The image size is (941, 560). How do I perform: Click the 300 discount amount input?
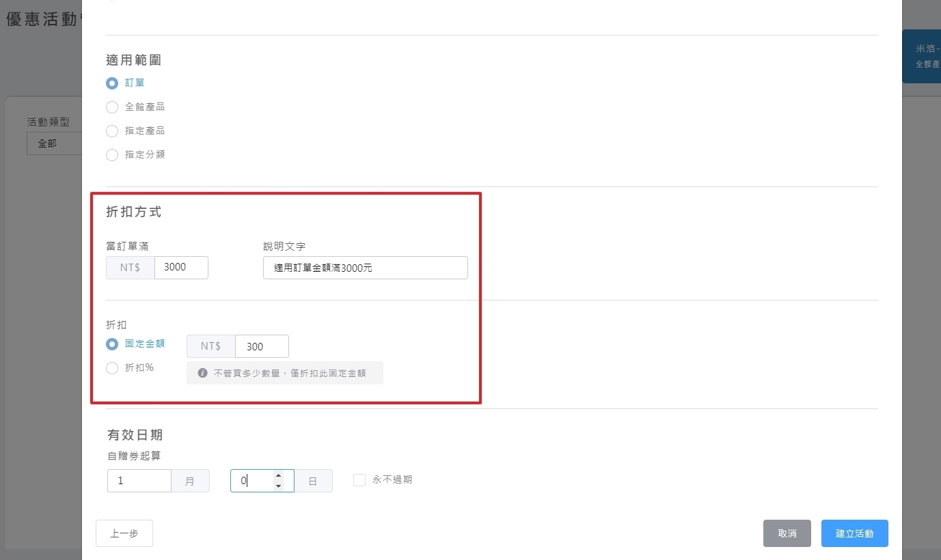click(x=262, y=346)
